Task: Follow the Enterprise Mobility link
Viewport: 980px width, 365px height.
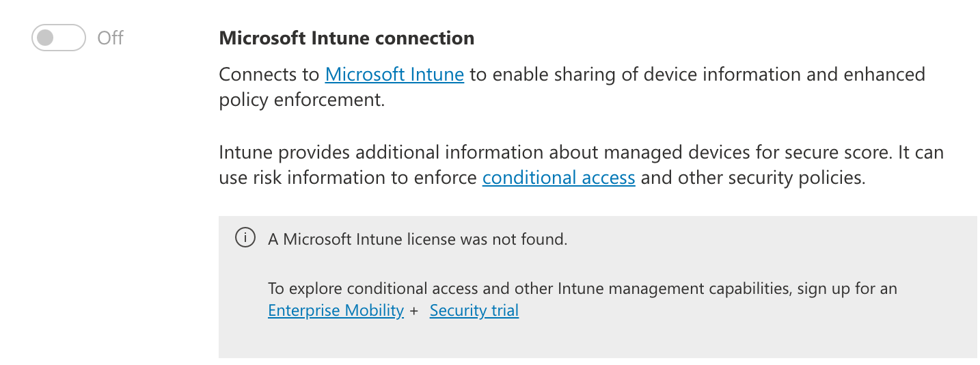Action: (x=336, y=310)
